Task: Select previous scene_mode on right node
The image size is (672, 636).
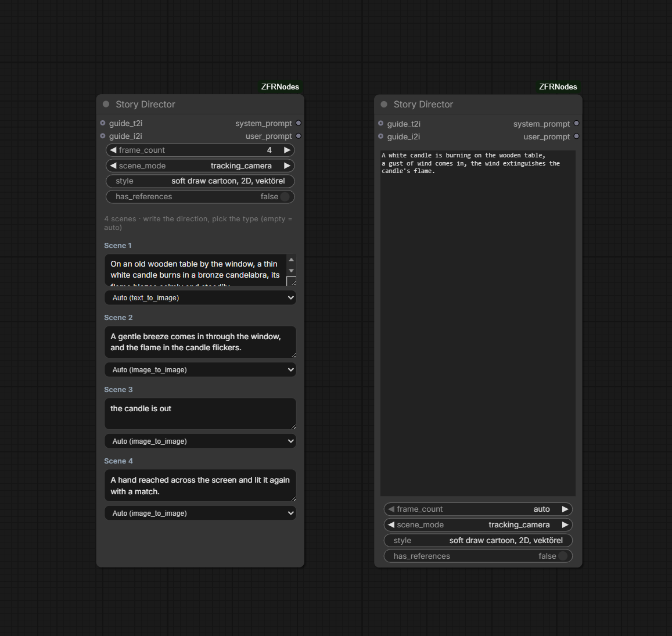Action: [391, 524]
